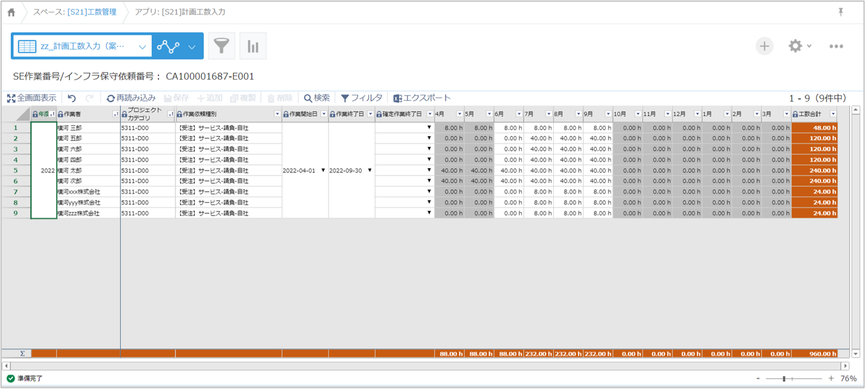Click 全画面表示 fullscreen button
The width and height of the screenshot is (868, 391).
pos(32,98)
